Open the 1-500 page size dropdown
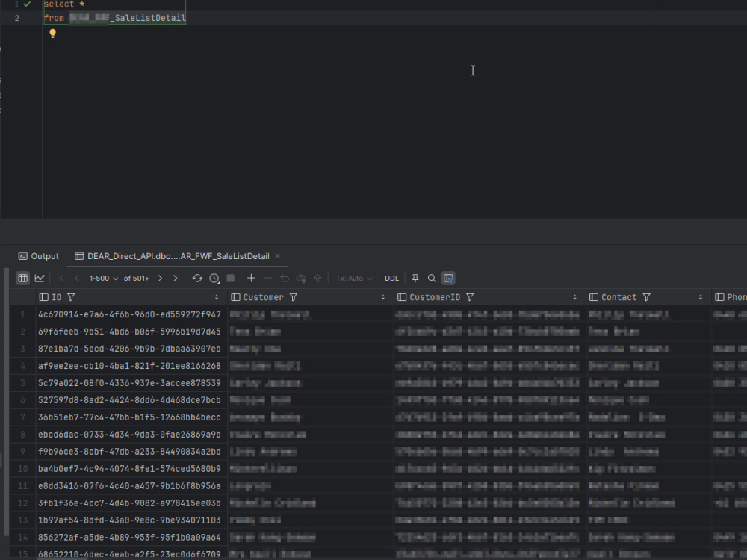The width and height of the screenshot is (747, 560). [x=103, y=278]
